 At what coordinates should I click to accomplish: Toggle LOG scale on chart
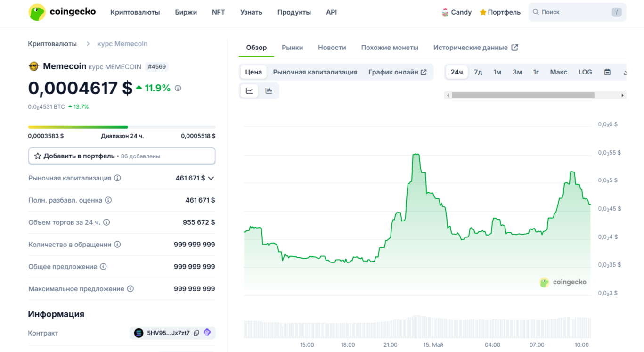(x=585, y=72)
